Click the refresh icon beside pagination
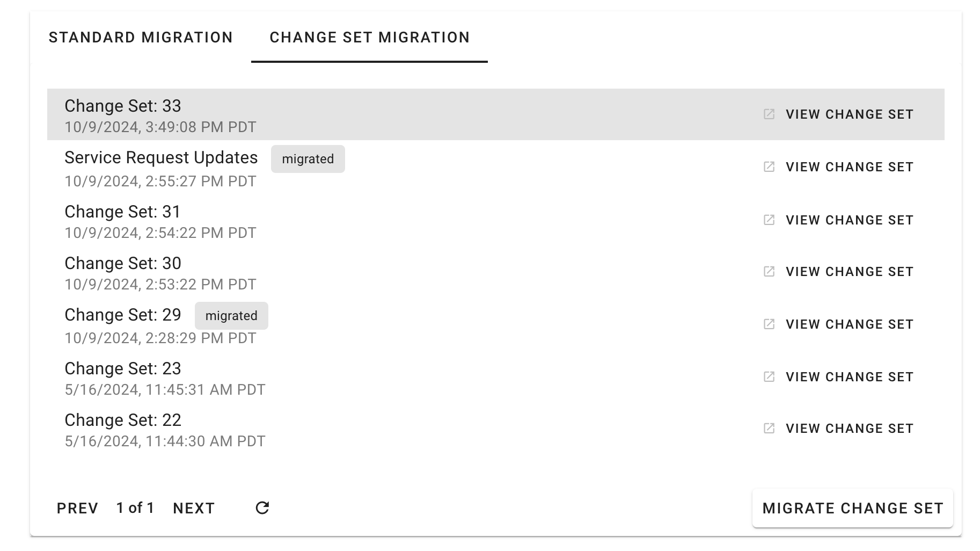 coord(262,508)
